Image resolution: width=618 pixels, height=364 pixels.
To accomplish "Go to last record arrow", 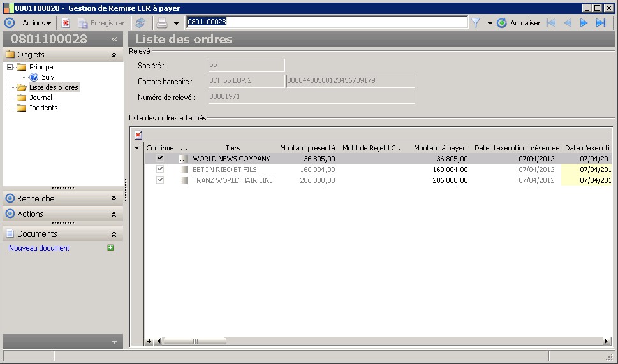I will tap(600, 23).
